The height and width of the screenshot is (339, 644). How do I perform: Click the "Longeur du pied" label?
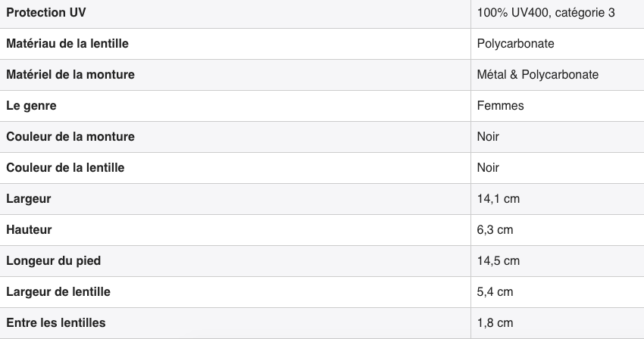(x=54, y=261)
